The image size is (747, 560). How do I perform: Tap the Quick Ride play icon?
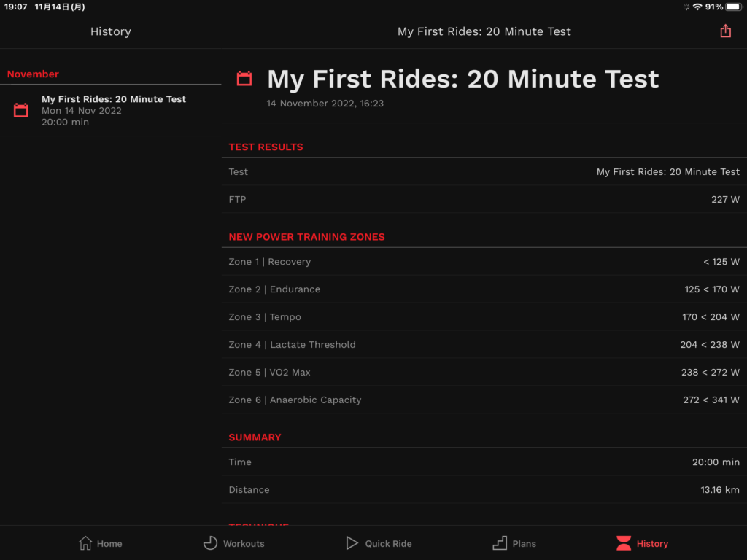pyautogui.click(x=352, y=543)
